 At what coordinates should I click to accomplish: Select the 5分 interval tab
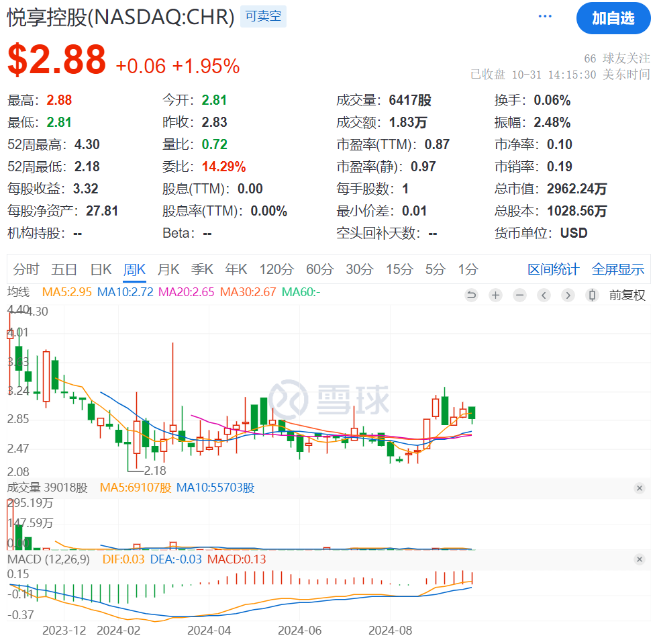[435, 269]
